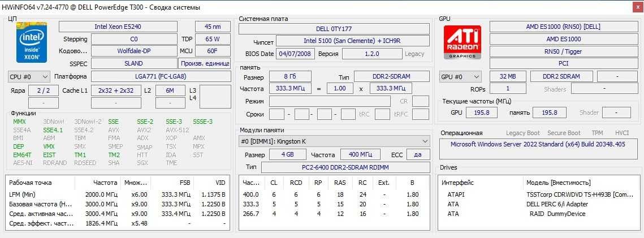
Task: Select the LFM (Min) operating point row
Action: tap(118, 194)
